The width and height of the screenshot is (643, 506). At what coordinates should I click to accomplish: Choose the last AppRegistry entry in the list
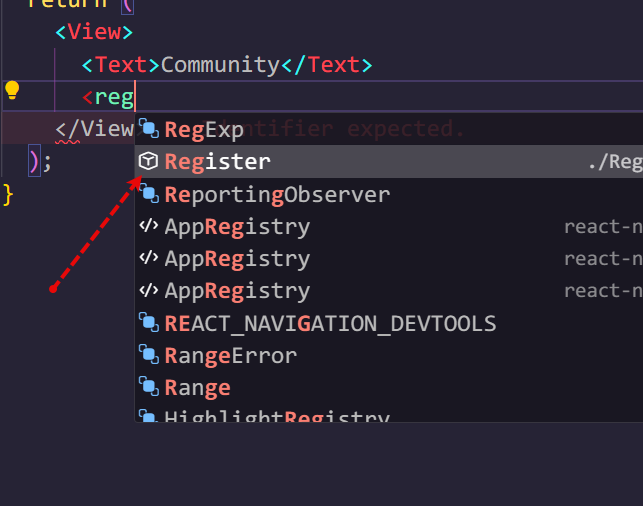tap(237, 291)
